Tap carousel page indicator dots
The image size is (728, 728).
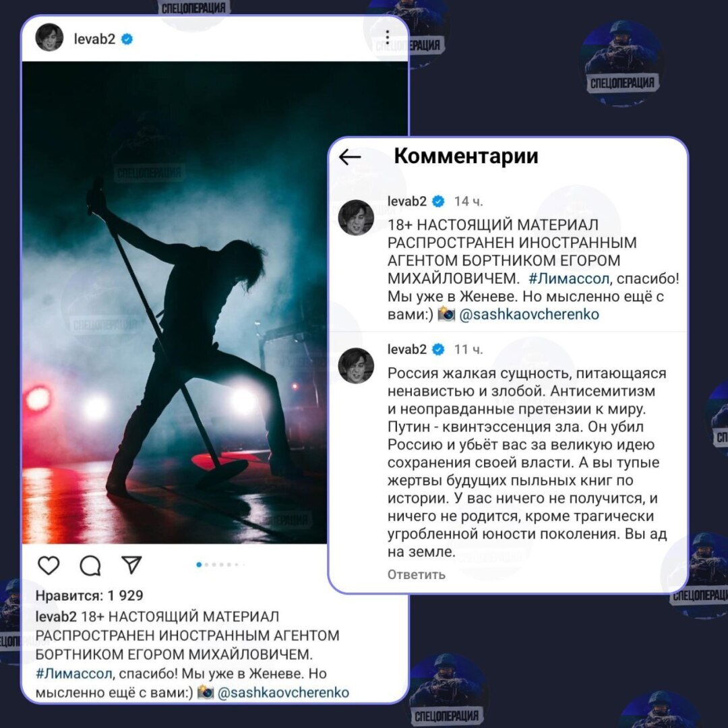click(x=220, y=565)
